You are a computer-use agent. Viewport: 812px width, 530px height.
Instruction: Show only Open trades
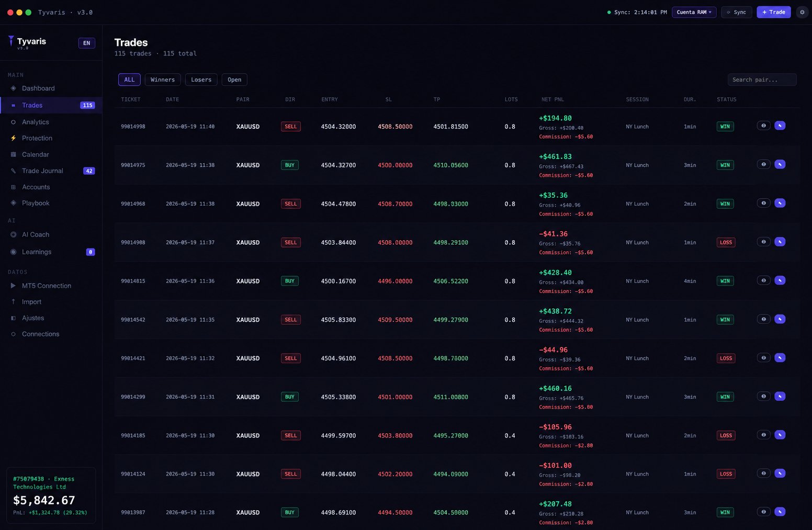(234, 80)
